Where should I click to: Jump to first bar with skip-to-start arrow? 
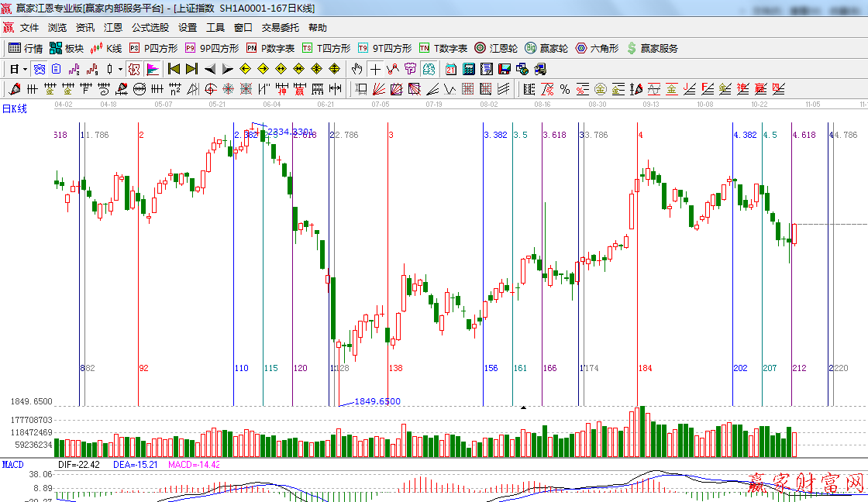tap(174, 69)
